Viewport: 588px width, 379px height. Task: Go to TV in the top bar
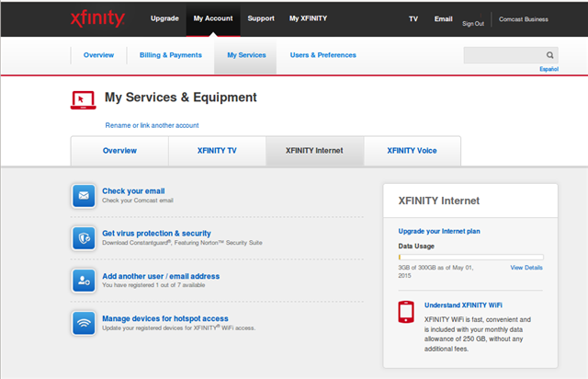coord(413,18)
